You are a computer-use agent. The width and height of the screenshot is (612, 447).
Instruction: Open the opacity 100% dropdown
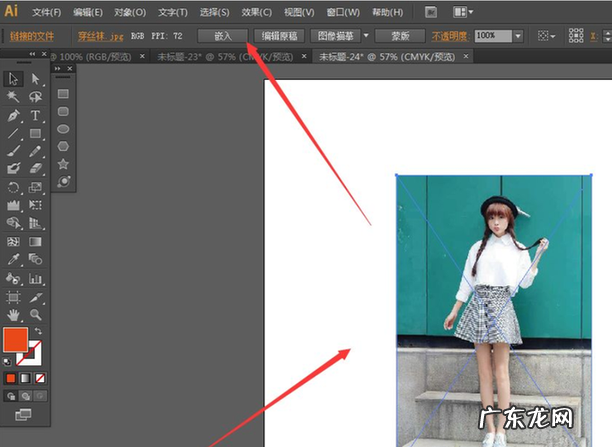[x=518, y=35]
